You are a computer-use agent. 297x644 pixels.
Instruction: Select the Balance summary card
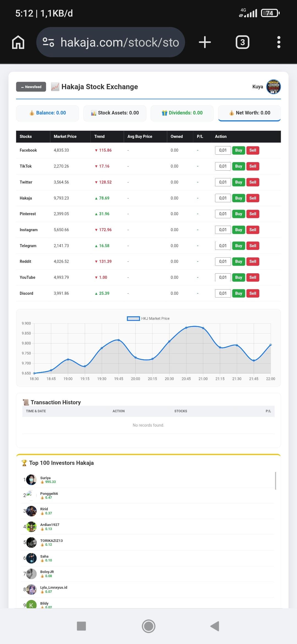48,113
